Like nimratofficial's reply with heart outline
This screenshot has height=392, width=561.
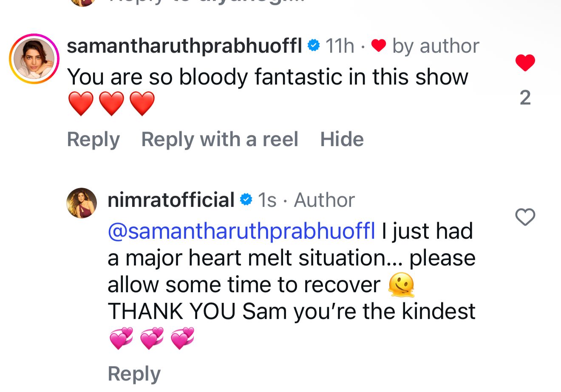point(525,217)
